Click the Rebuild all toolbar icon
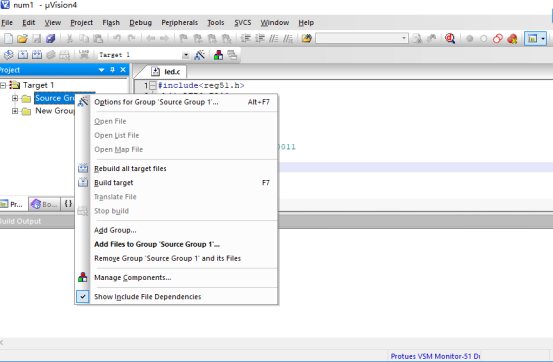Image resolution: width=553 pixels, height=362 pixels. tap(37, 55)
